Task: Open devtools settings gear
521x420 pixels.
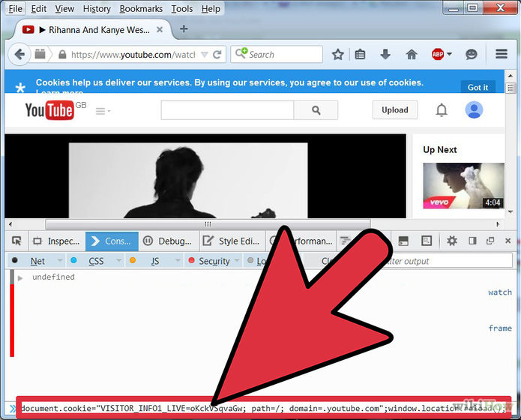Action: pyautogui.click(x=451, y=241)
